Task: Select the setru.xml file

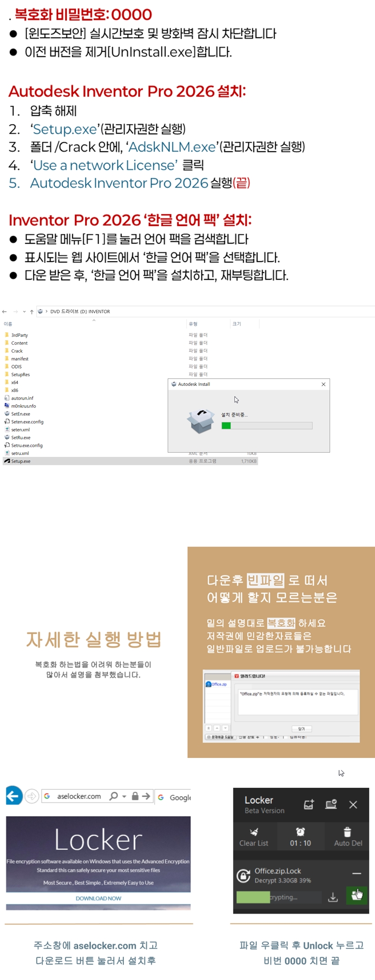Action: pos(17,453)
